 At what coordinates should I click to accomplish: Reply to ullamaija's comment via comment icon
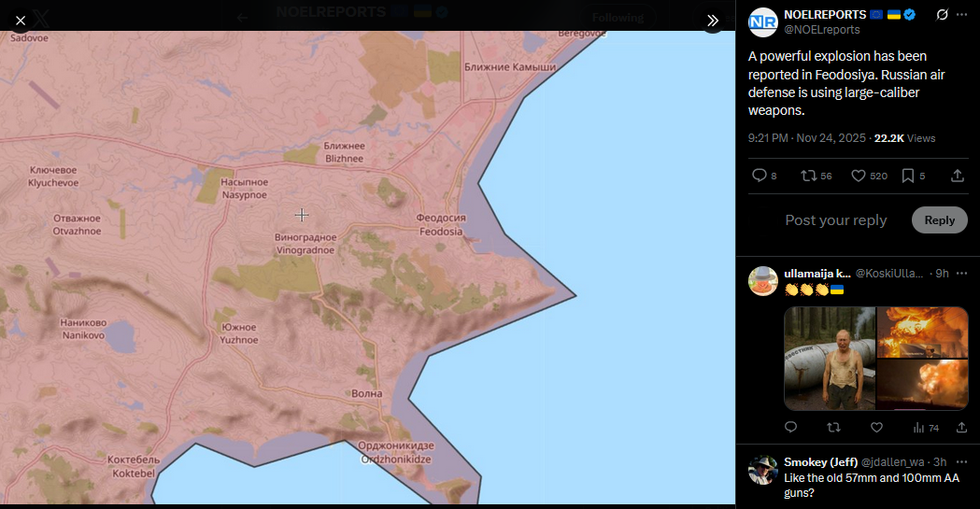(790, 427)
